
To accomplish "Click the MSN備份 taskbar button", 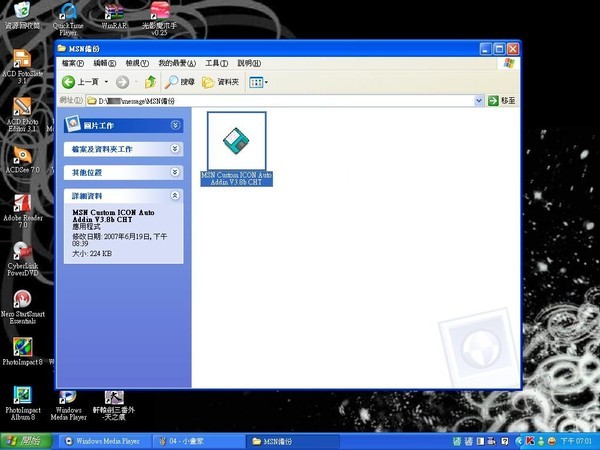I will 292,441.
